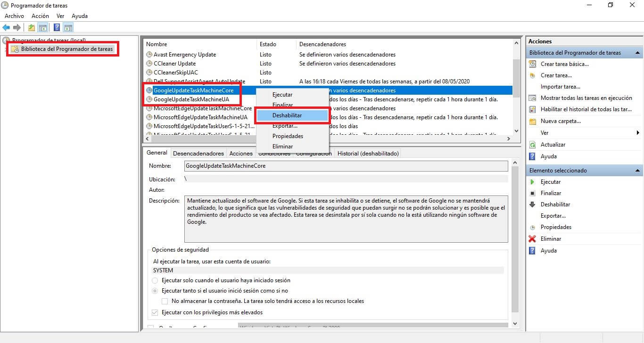This screenshot has height=343, width=644.
Task: Create Nueva carpeta... from the Acciones pane
Action: [x=561, y=121]
